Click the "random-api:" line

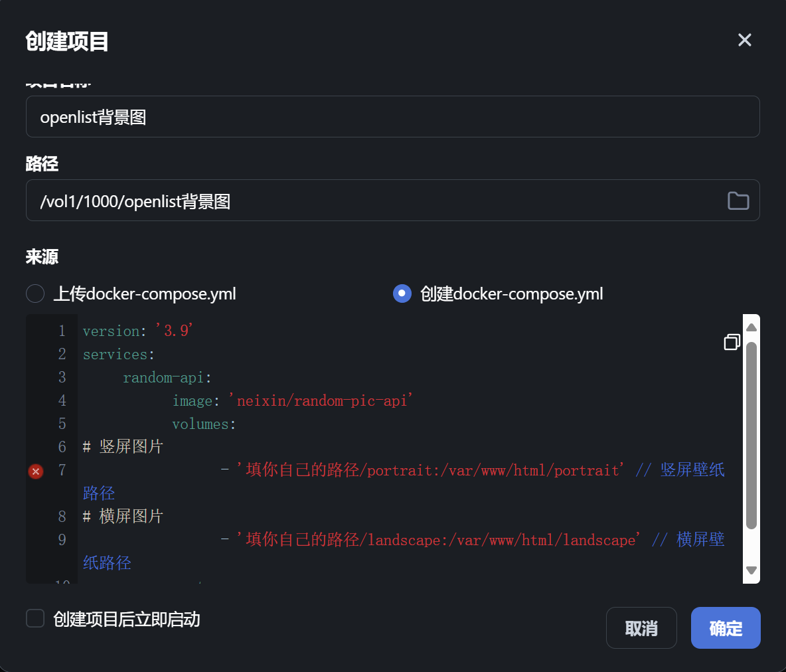(167, 377)
